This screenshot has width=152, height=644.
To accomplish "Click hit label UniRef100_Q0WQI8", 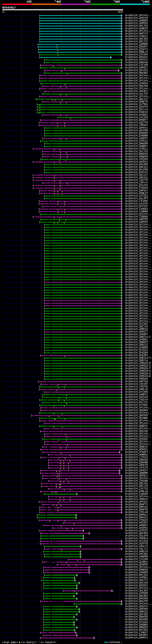I will (136, 29).
